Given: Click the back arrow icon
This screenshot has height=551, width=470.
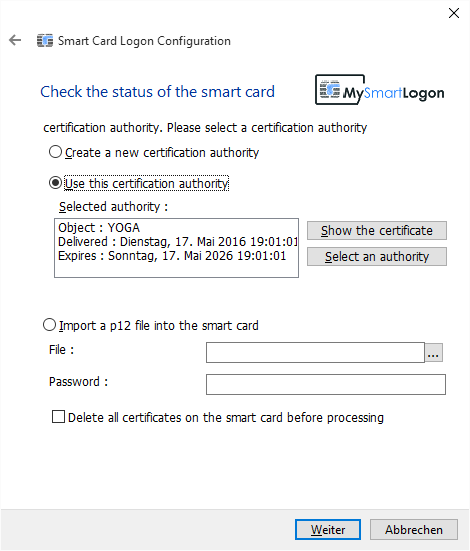Looking at the screenshot, I should coord(15,40).
